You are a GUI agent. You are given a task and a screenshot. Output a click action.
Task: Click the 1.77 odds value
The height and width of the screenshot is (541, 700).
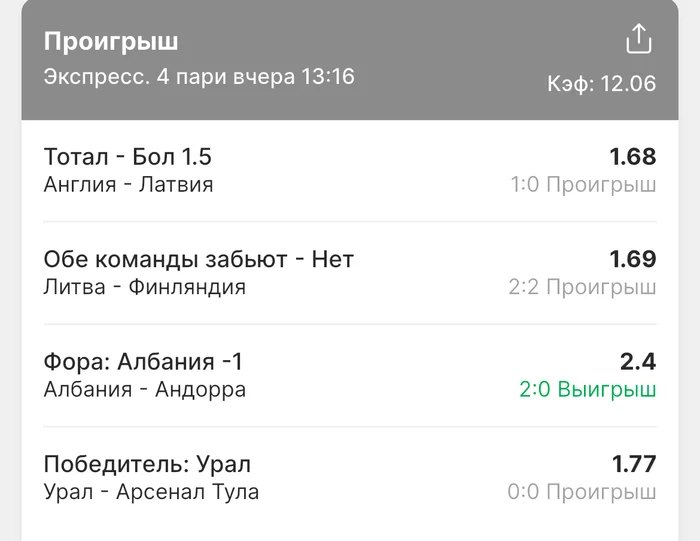[633, 464]
